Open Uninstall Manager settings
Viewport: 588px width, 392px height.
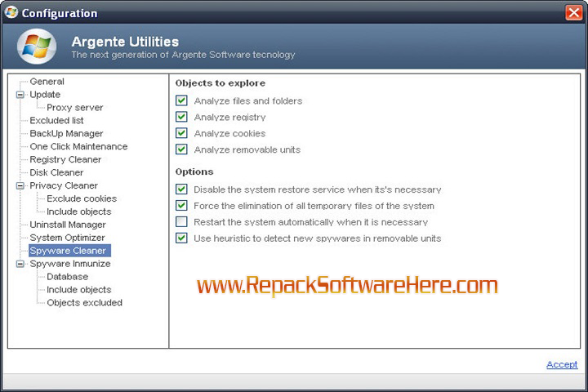[x=68, y=225]
